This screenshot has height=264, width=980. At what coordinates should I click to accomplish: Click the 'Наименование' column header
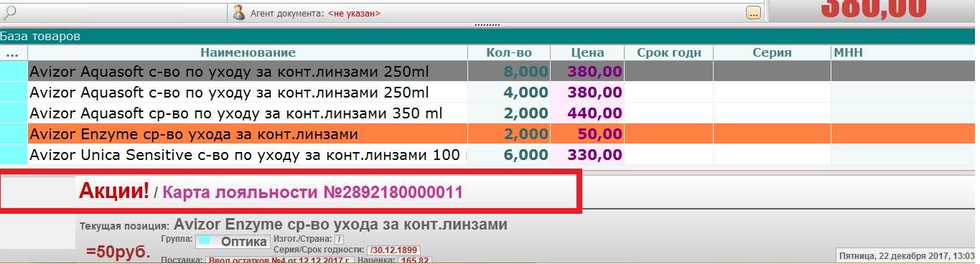pos(248,53)
